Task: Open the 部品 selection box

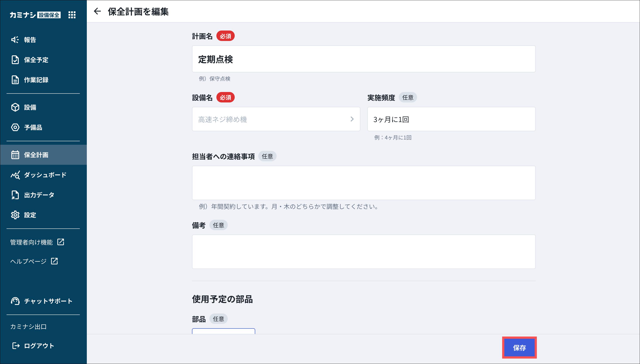Action: point(223,331)
